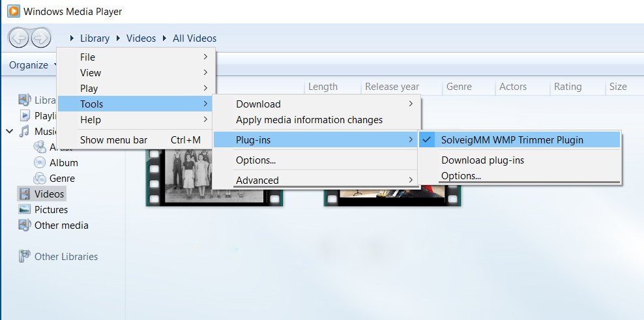Open the Play menu
The width and height of the screenshot is (644, 320).
pyautogui.click(x=135, y=89)
